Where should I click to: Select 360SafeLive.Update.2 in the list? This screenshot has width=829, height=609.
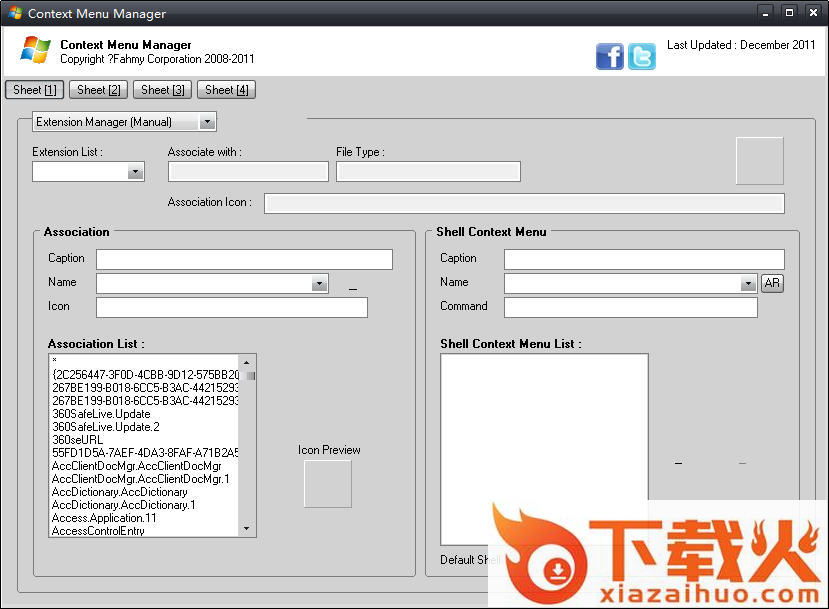144,427
